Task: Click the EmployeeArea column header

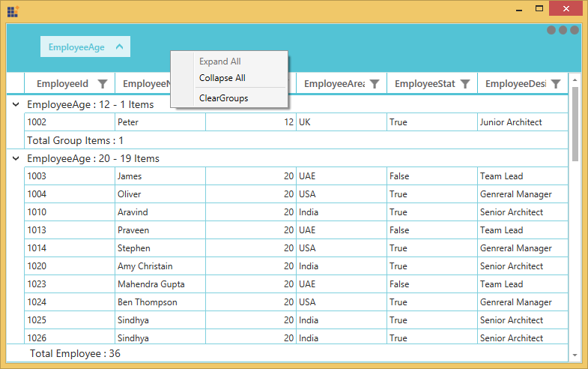Action: tap(342, 83)
